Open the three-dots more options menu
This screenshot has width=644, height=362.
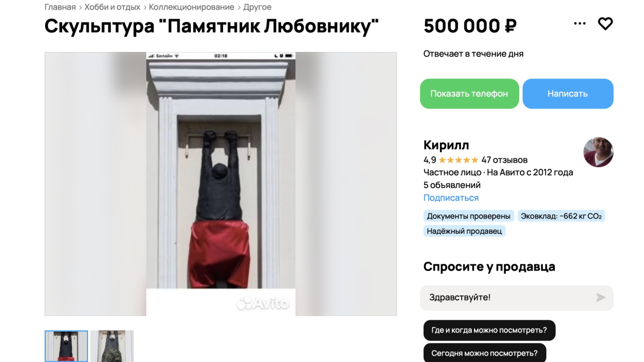(580, 24)
